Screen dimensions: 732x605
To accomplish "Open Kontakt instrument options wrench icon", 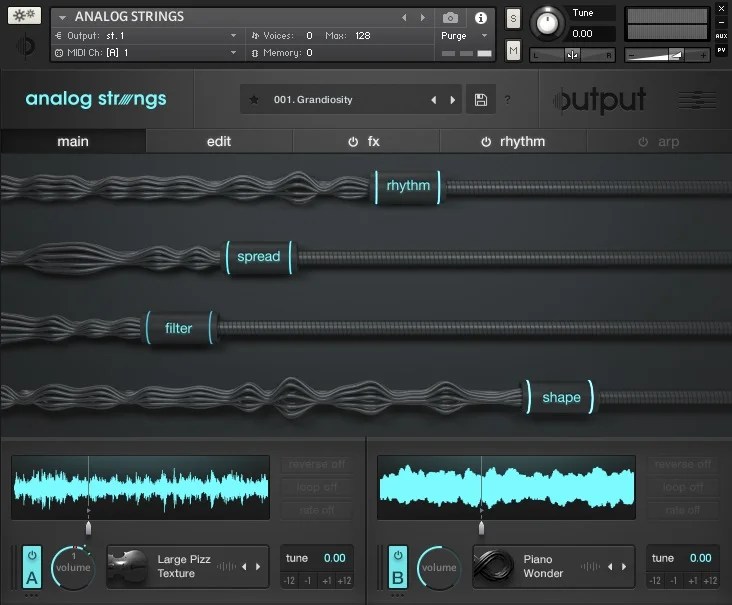I will tap(24, 15).
